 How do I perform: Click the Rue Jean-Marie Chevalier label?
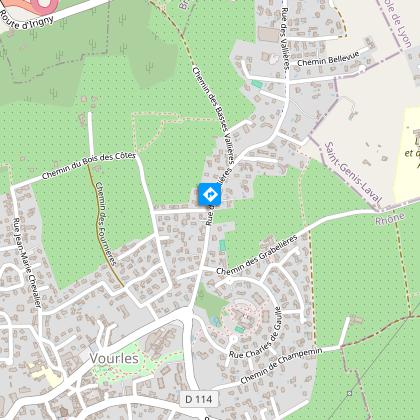coord(28,263)
